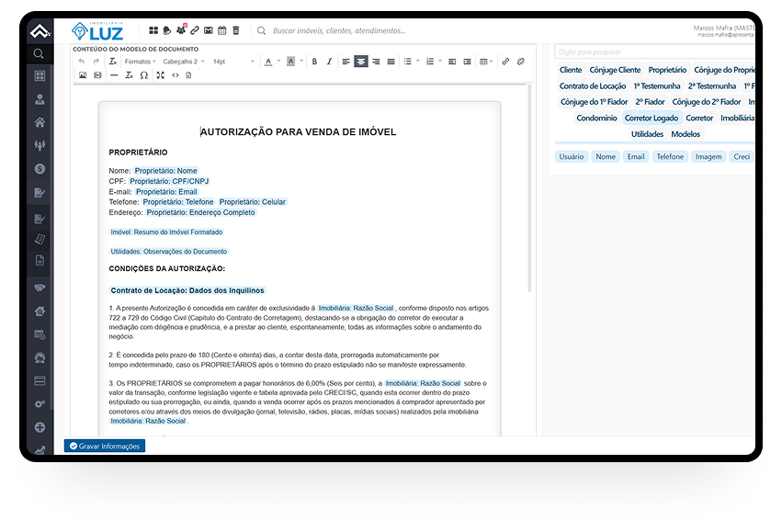The image size is (782, 532).
Task: Open background color dropdown arrow
Action: (x=301, y=61)
